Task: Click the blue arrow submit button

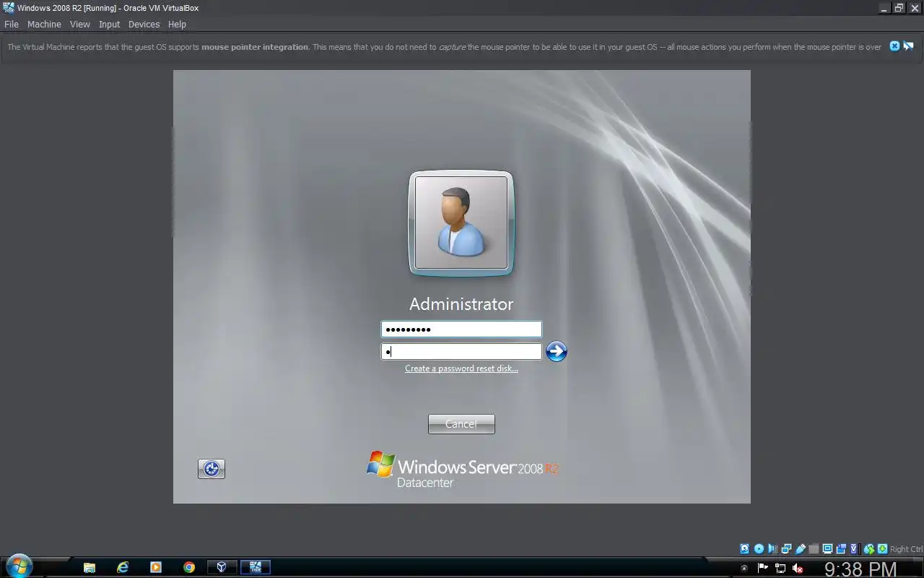Action: point(557,351)
